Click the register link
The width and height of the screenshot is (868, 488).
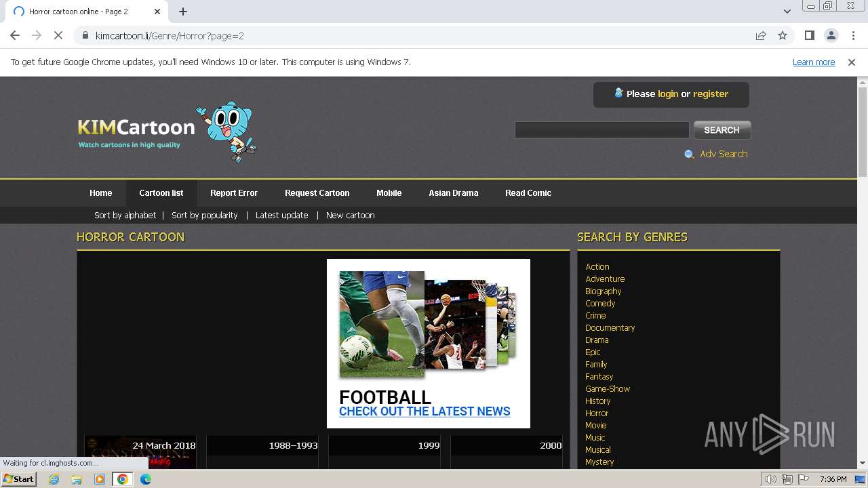[x=711, y=94]
